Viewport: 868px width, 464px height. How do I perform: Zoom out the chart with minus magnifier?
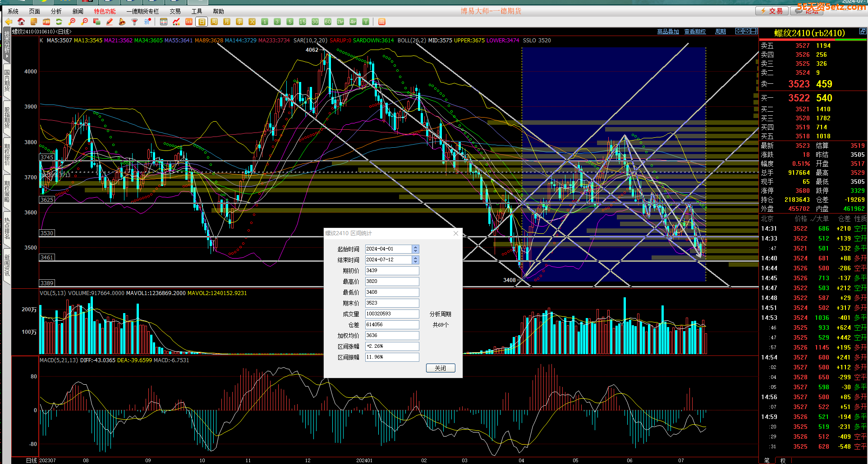point(84,22)
